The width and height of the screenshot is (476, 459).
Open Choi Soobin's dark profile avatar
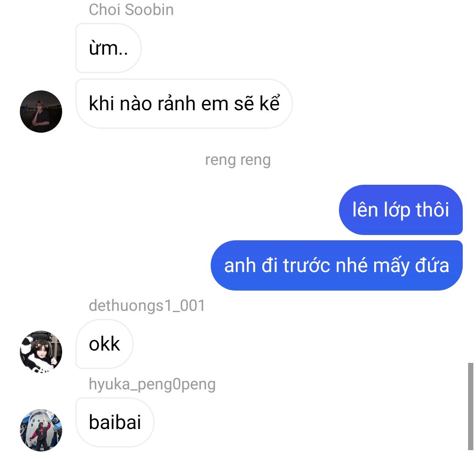[x=41, y=112]
